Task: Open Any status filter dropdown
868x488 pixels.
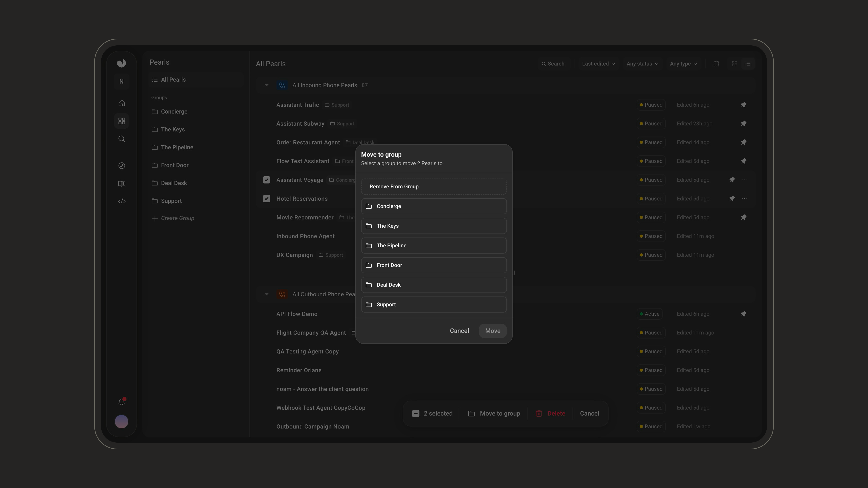Action: (642, 64)
